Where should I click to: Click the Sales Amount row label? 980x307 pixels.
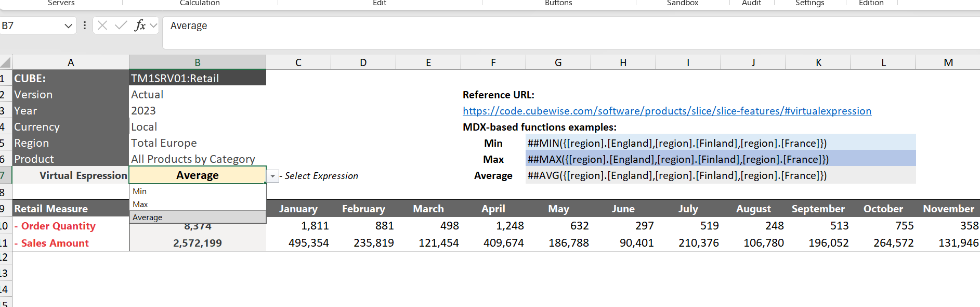[x=51, y=243]
